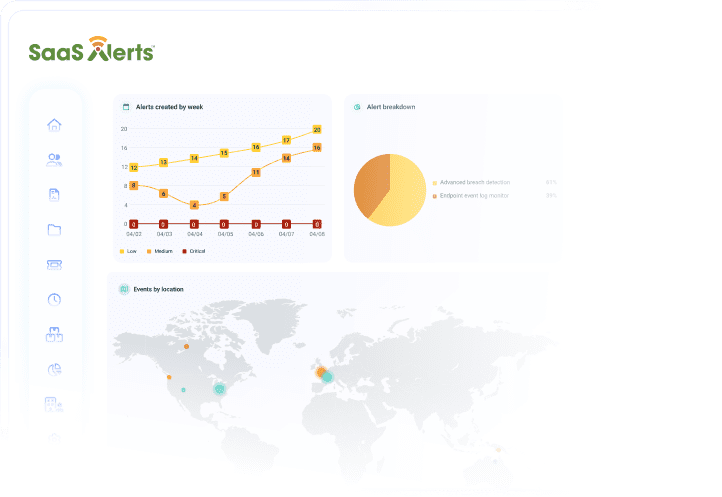722x497 pixels.
Task: Click the Events by location title
Action: [x=158, y=289]
